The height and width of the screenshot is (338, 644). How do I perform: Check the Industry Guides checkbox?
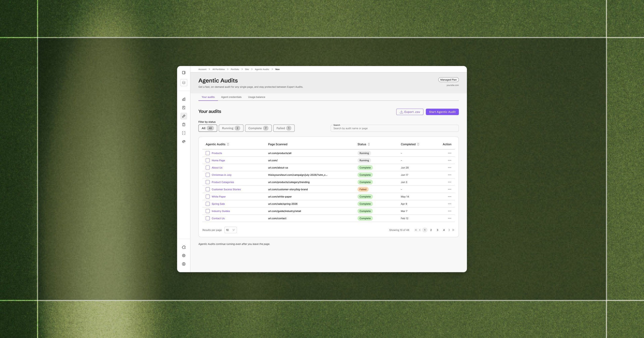207,211
